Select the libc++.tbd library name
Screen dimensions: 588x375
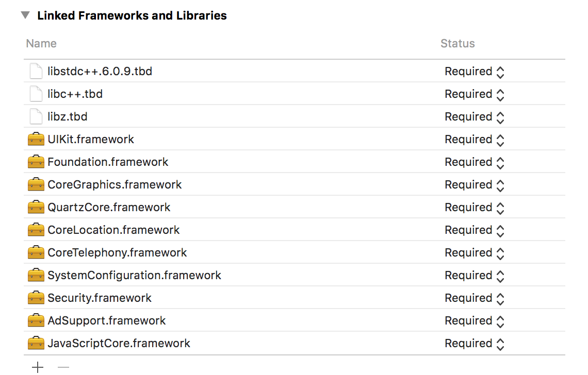pyautogui.click(x=75, y=94)
